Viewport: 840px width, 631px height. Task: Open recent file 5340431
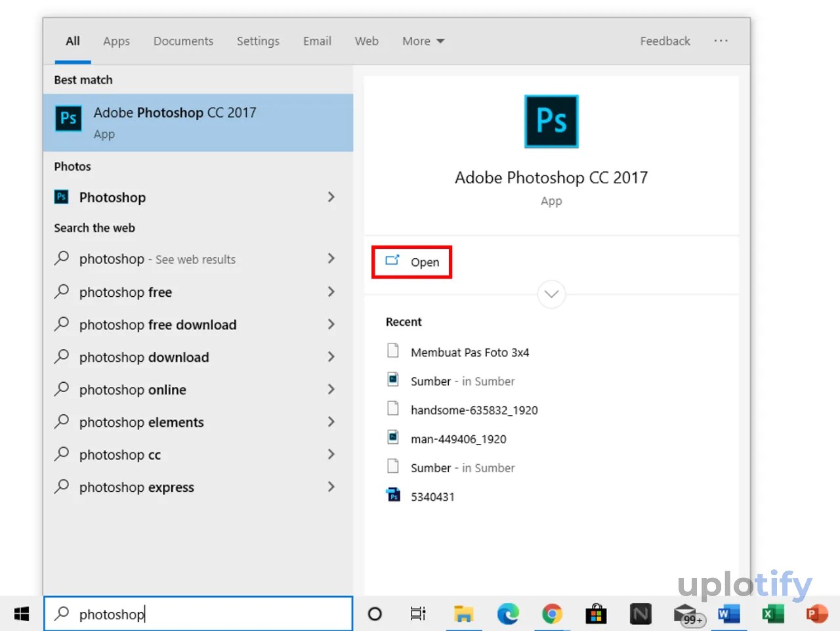coord(432,497)
